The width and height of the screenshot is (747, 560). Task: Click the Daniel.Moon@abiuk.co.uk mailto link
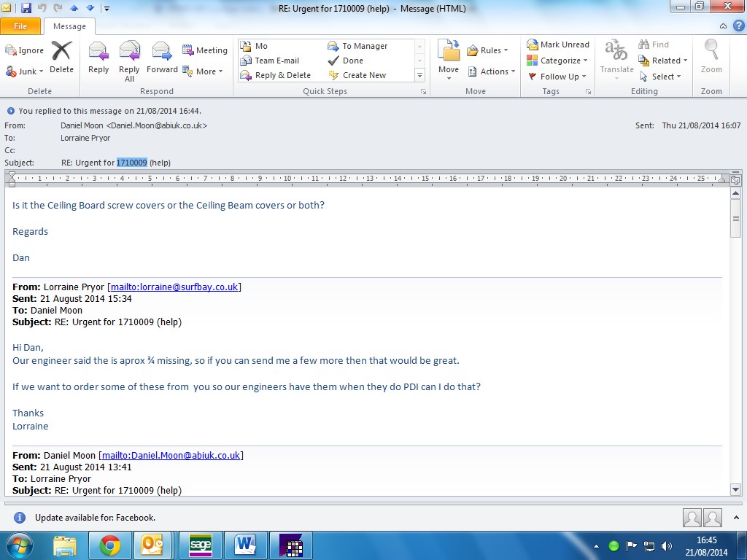pos(171,456)
